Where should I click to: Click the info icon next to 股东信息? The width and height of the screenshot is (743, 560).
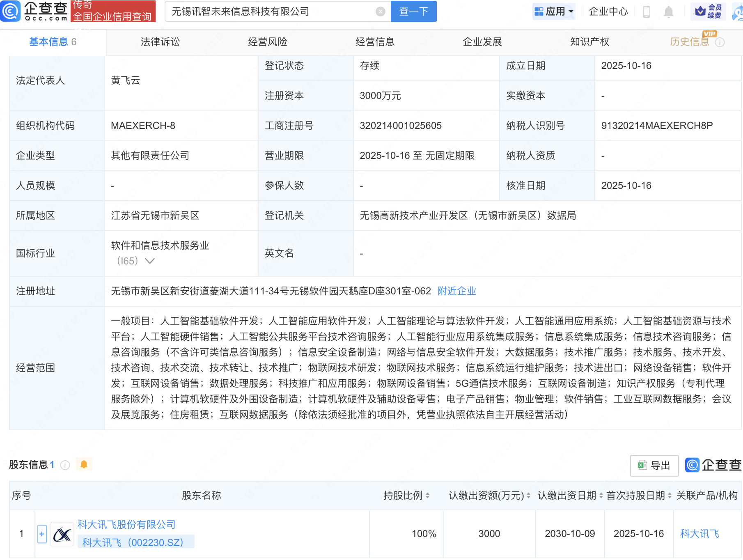point(65,465)
